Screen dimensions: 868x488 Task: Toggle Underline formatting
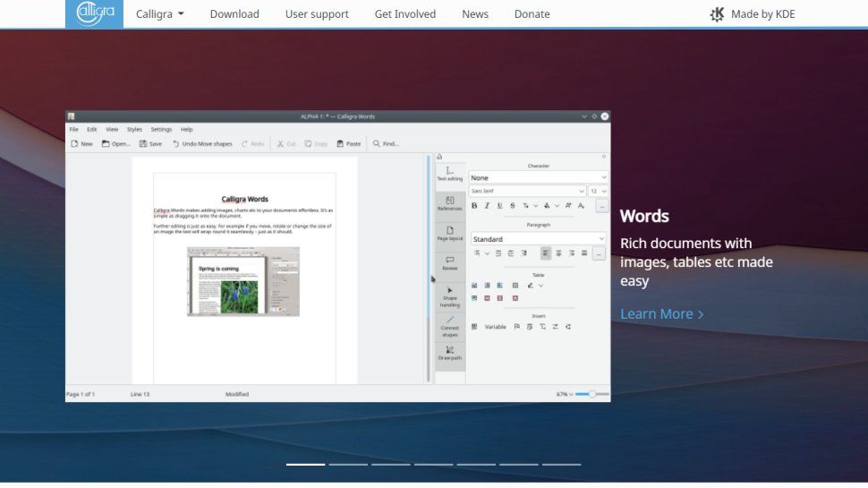click(500, 206)
